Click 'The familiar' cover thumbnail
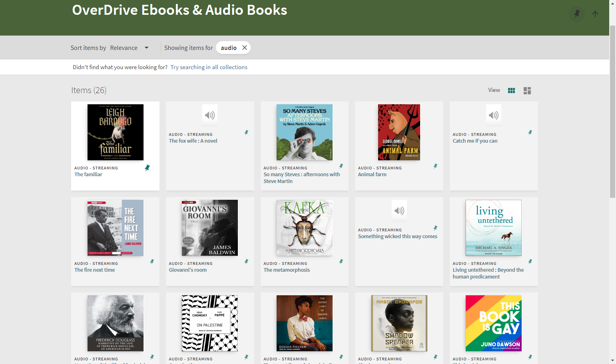 116,132
